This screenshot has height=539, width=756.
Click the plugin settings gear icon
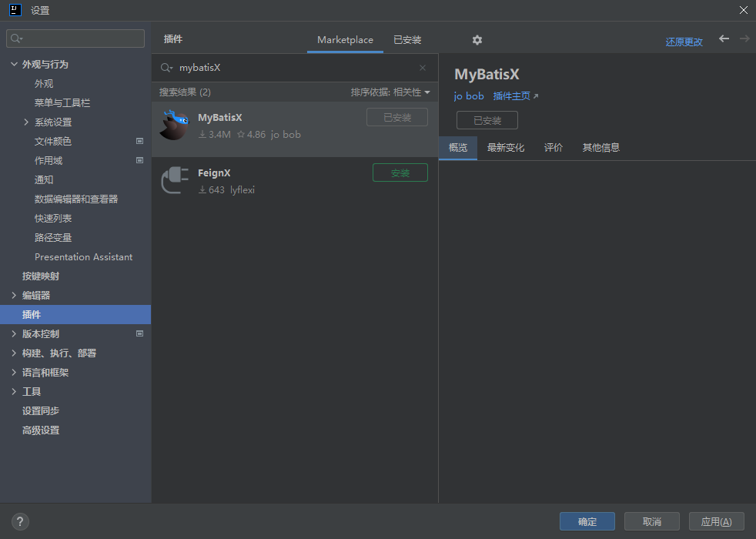point(477,40)
